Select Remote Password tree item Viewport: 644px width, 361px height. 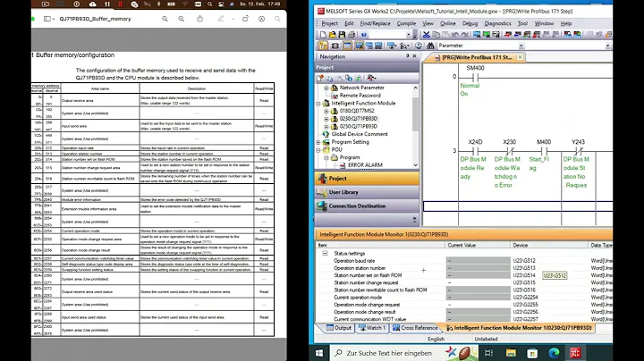pyautogui.click(x=360, y=96)
